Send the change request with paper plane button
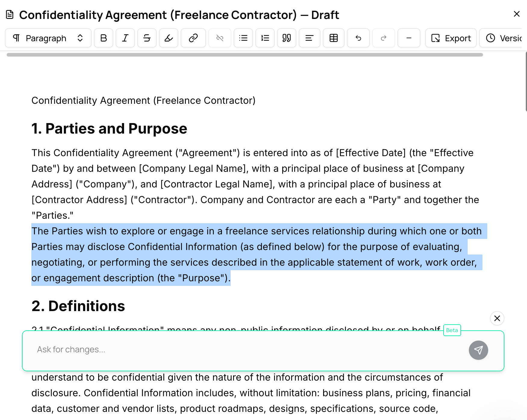 pos(478,350)
